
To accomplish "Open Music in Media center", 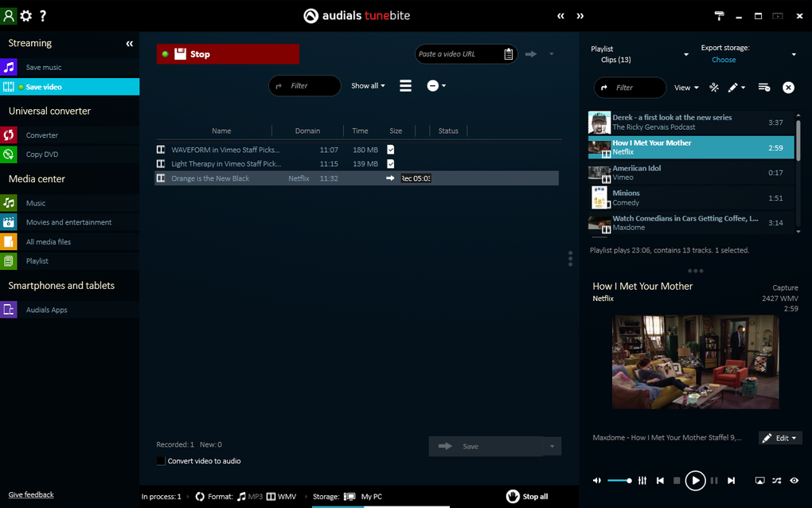I will [69, 203].
